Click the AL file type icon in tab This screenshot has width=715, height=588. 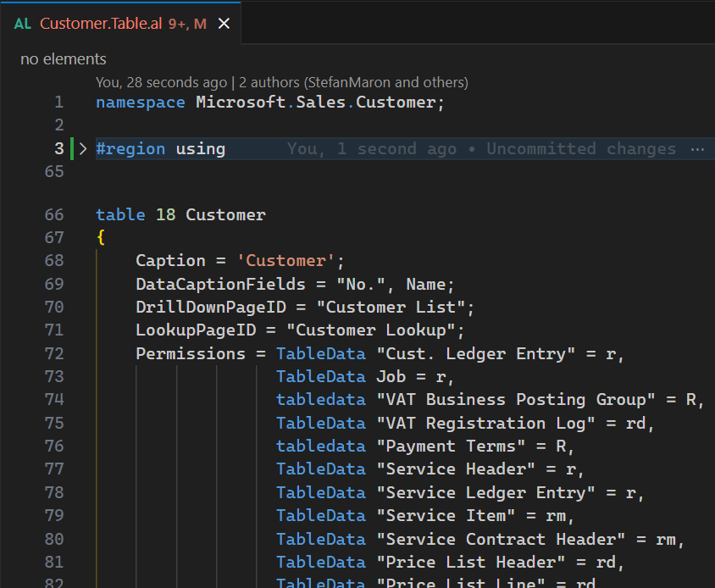tap(23, 24)
